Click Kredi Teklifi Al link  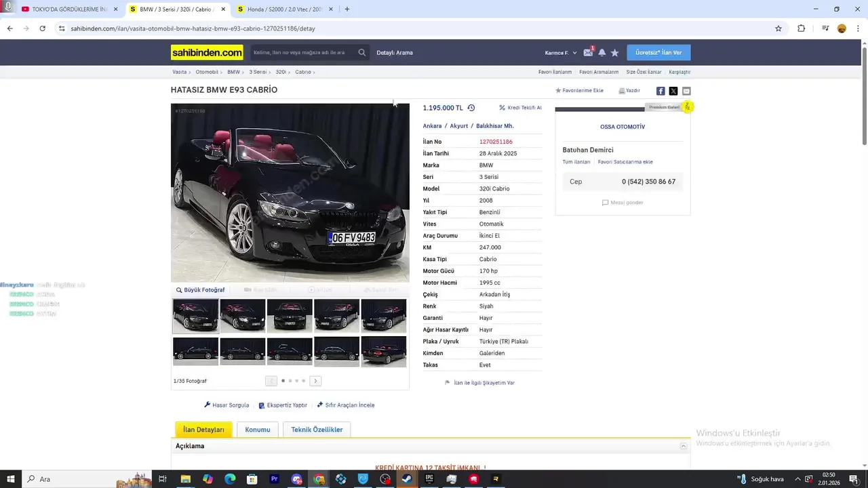click(x=520, y=108)
